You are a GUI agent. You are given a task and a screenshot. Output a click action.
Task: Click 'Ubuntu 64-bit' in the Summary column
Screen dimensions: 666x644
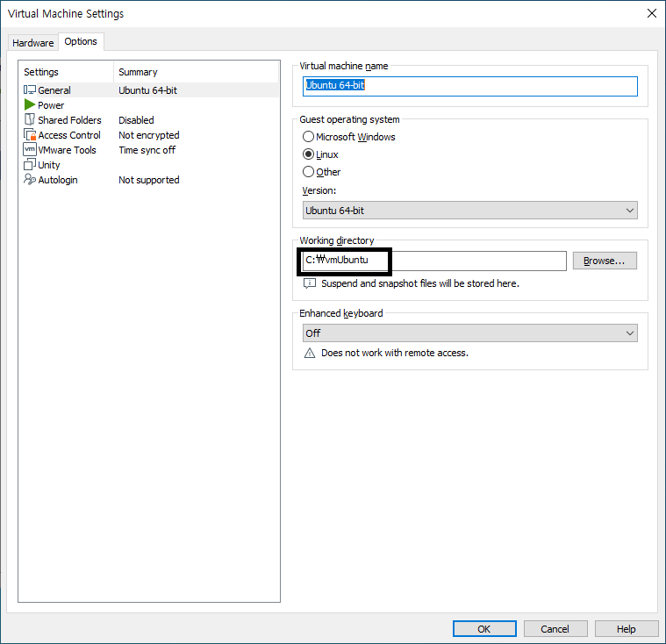click(x=147, y=90)
